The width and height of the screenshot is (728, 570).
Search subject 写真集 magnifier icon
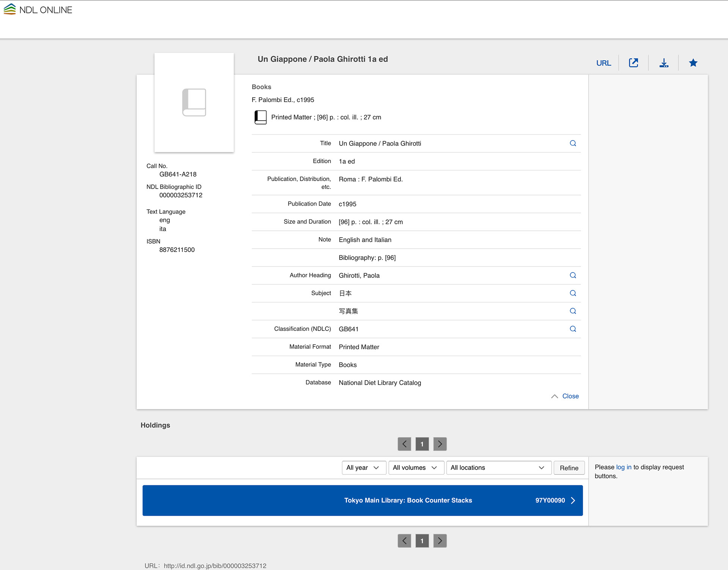click(x=573, y=311)
